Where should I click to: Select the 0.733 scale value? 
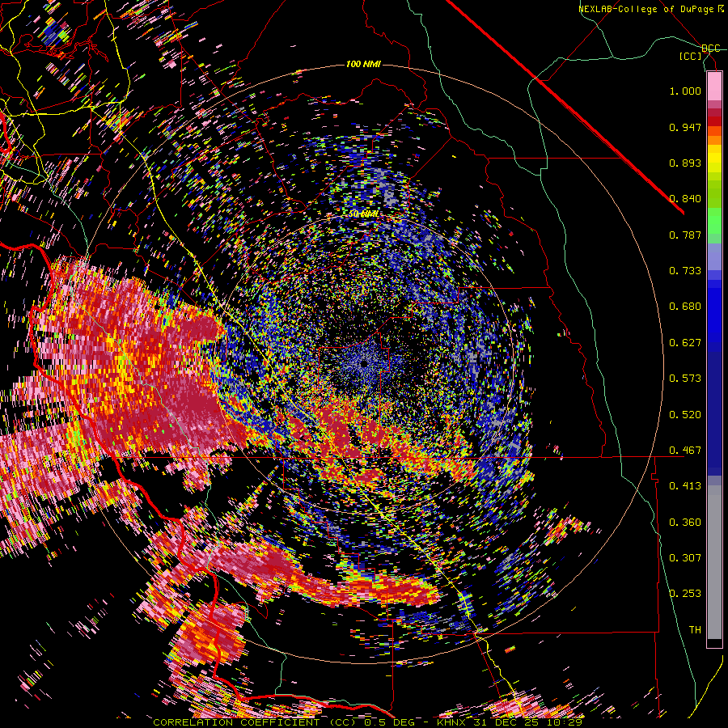(x=685, y=271)
